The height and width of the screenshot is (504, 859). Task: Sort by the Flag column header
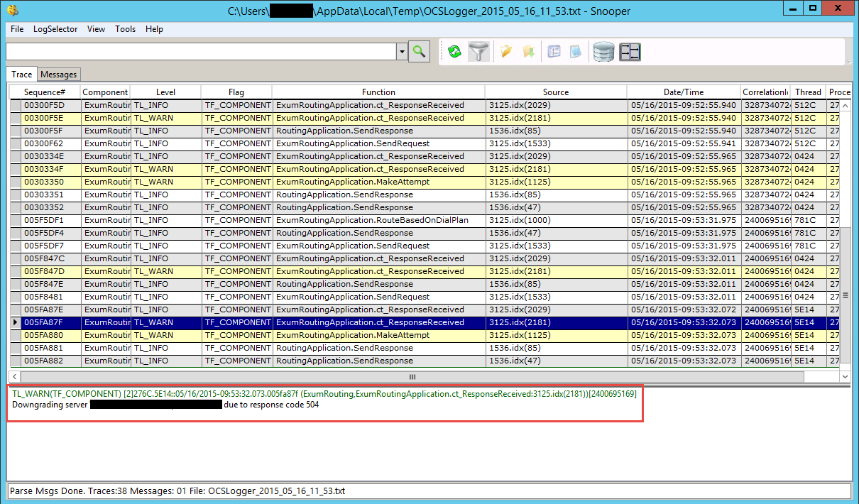[x=236, y=92]
